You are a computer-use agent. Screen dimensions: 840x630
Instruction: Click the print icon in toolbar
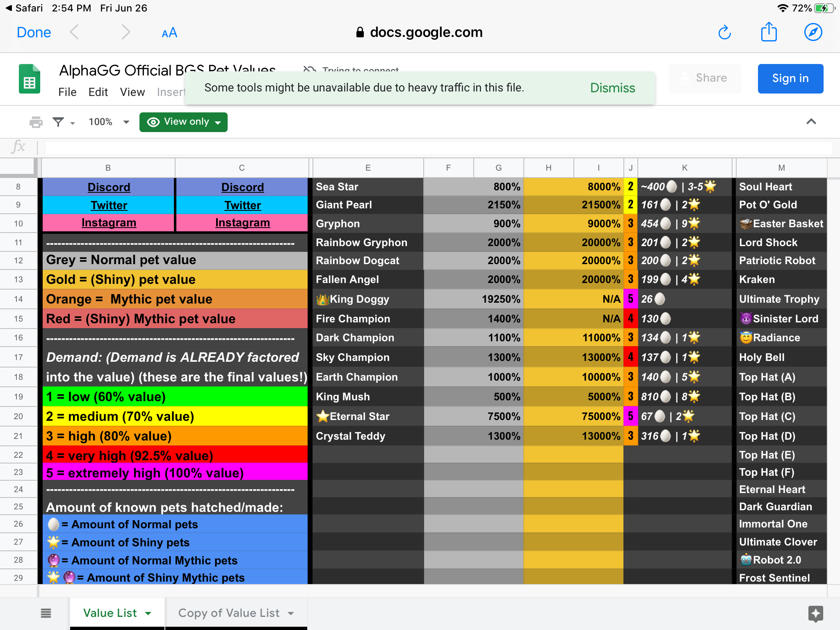tap(36, 122)
